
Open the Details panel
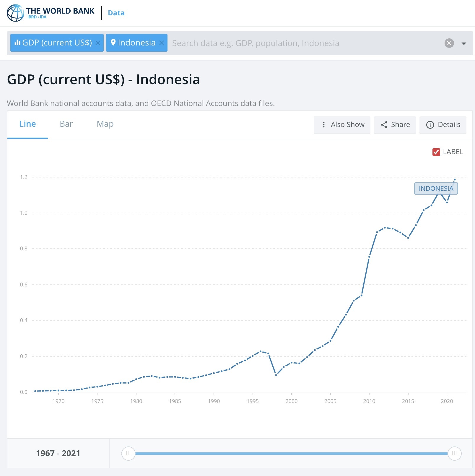(x=443, y=125)
